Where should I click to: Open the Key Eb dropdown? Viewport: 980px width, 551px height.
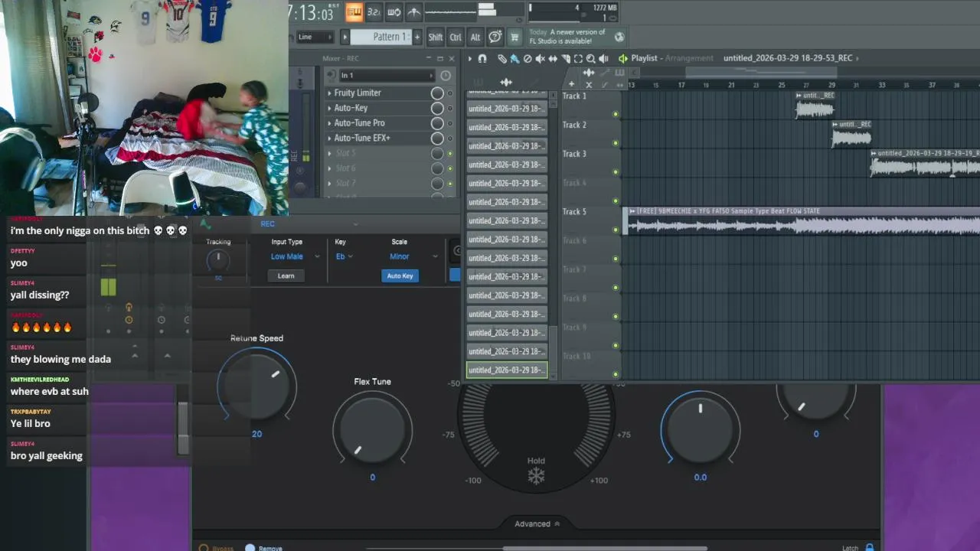pyautogui.click(x=344, y=256)
